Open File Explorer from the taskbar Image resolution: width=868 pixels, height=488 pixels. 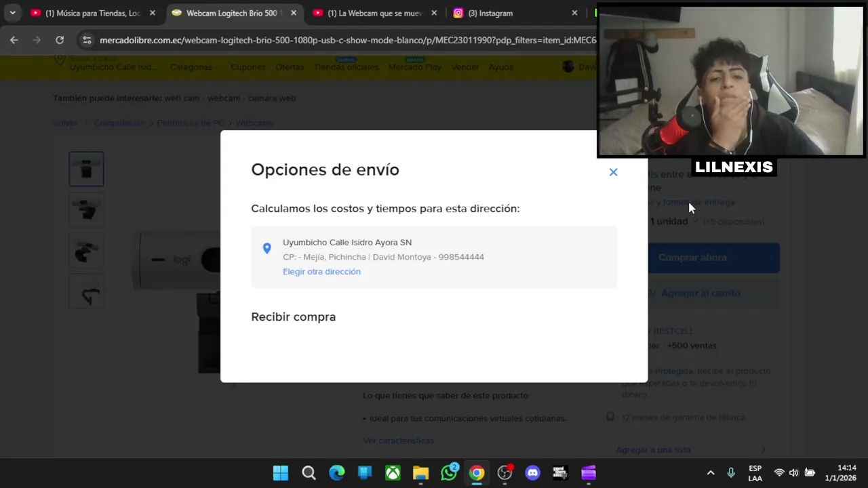click(420, 473)
